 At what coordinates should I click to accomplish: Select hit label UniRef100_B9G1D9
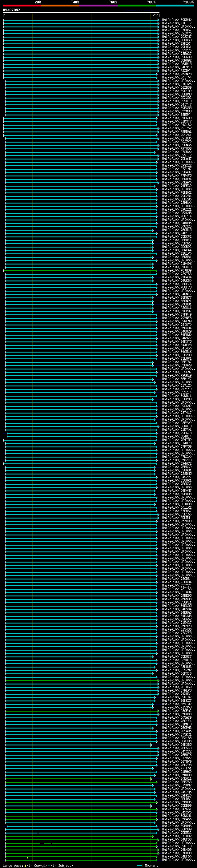pyautogui.click(x=177, y=91)
